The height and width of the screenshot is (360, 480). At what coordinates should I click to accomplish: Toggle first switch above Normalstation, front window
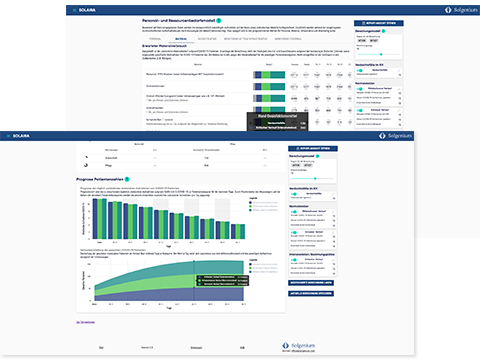point(294,194)
